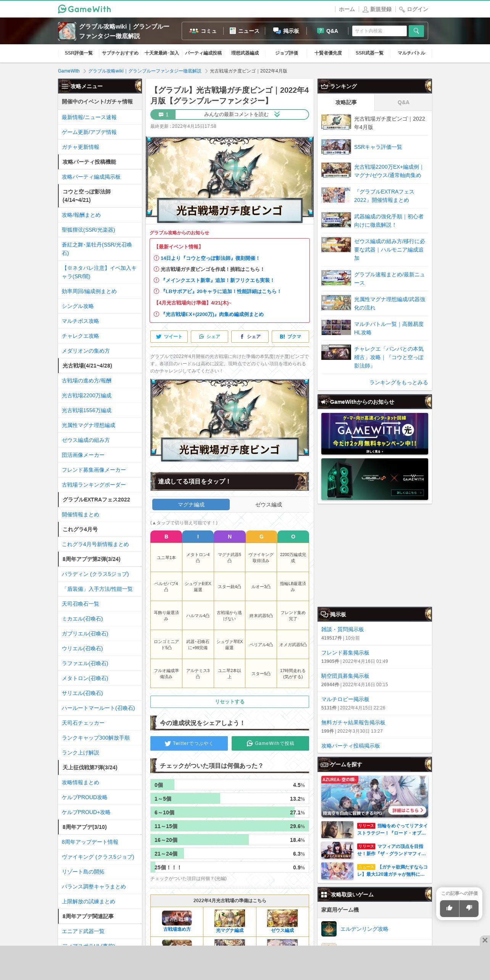Image resolution: width=490 pixels, height=980 pixels.
Task: Click the 16～20個 poll result bar
Action: click(230, 840)
